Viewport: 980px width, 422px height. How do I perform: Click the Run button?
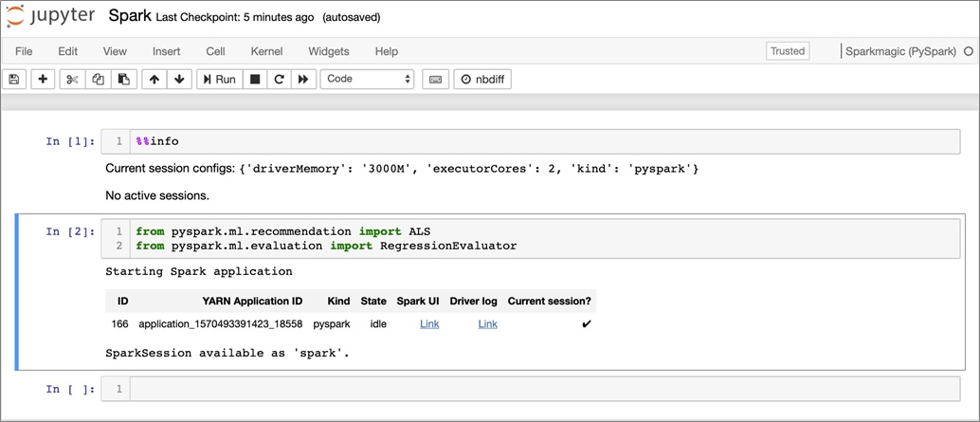[x=219, y=80]
